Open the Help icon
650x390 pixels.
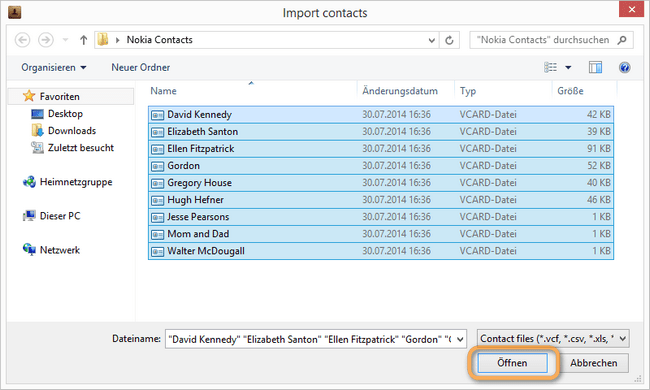(625, 67)
